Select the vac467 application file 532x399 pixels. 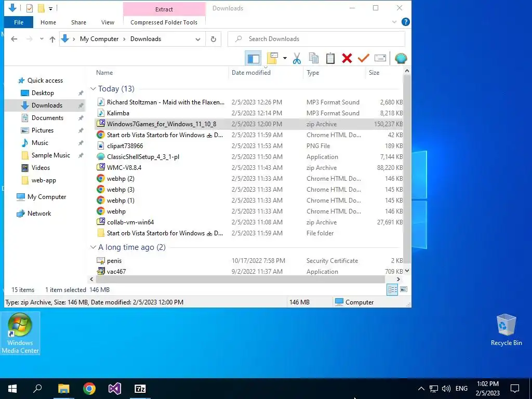pos(249,271)
